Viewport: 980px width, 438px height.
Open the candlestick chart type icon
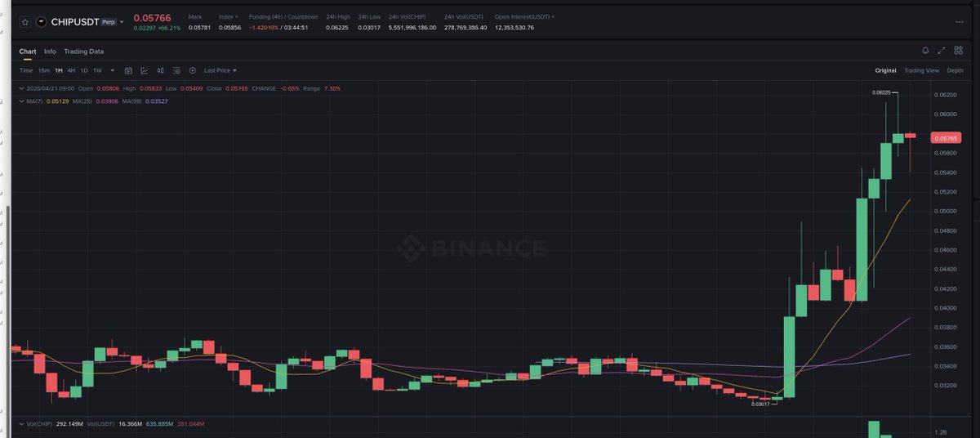tap(161, 71)
